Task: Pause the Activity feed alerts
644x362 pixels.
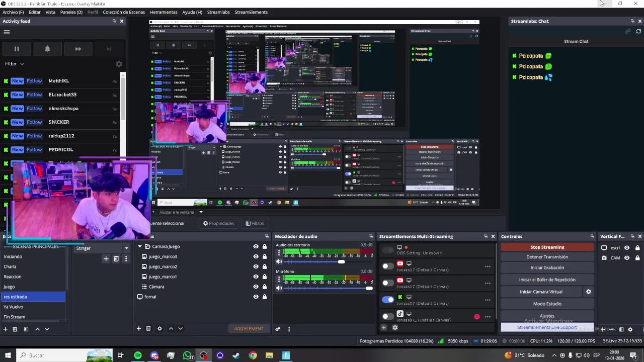Action: [x=17, y=49]
